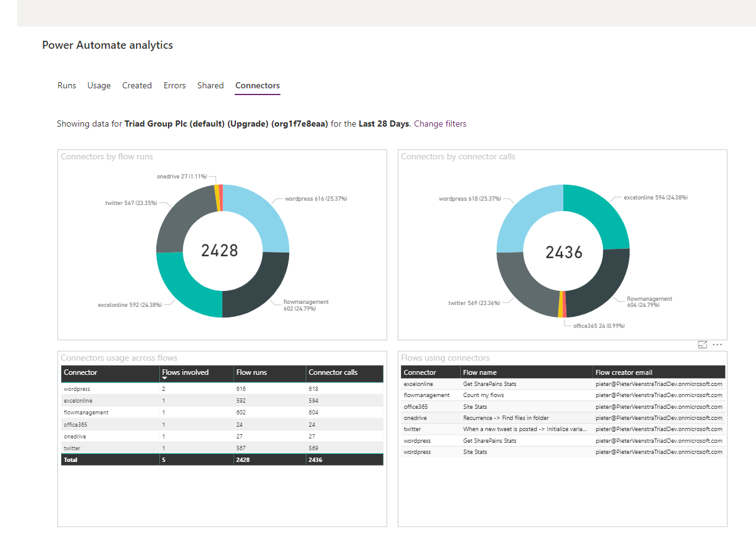
Task: Click the 'Connectors usage across flows' title
Action: 119,358
